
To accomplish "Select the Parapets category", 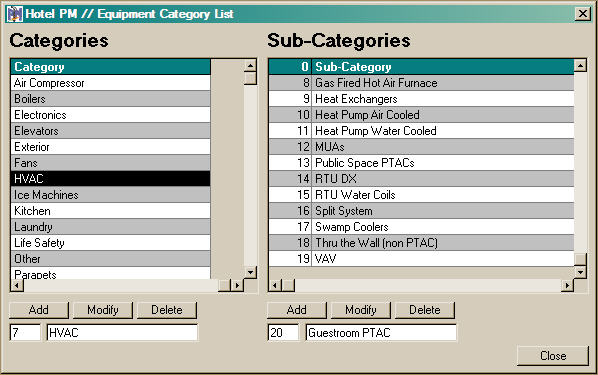I will (111, 273).
